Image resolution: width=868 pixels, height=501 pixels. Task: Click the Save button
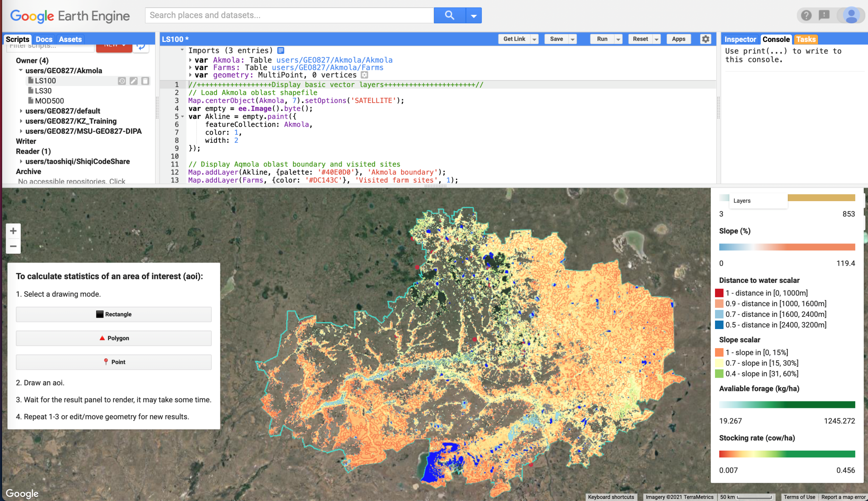[x=556, y=39]
